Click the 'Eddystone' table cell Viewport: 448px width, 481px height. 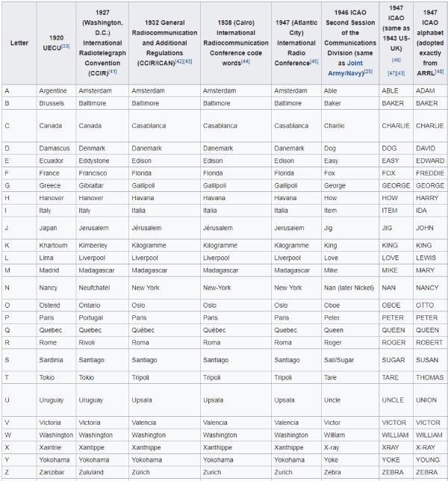[x=96, y=161]
